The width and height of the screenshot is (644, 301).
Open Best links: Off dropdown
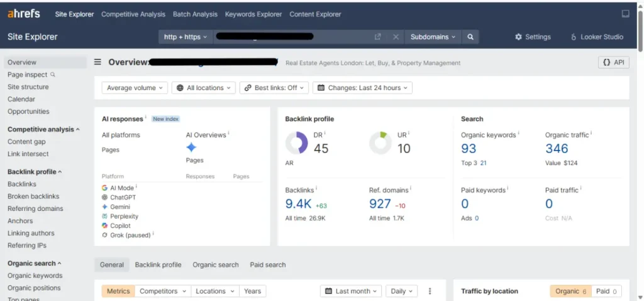[274, 88]
